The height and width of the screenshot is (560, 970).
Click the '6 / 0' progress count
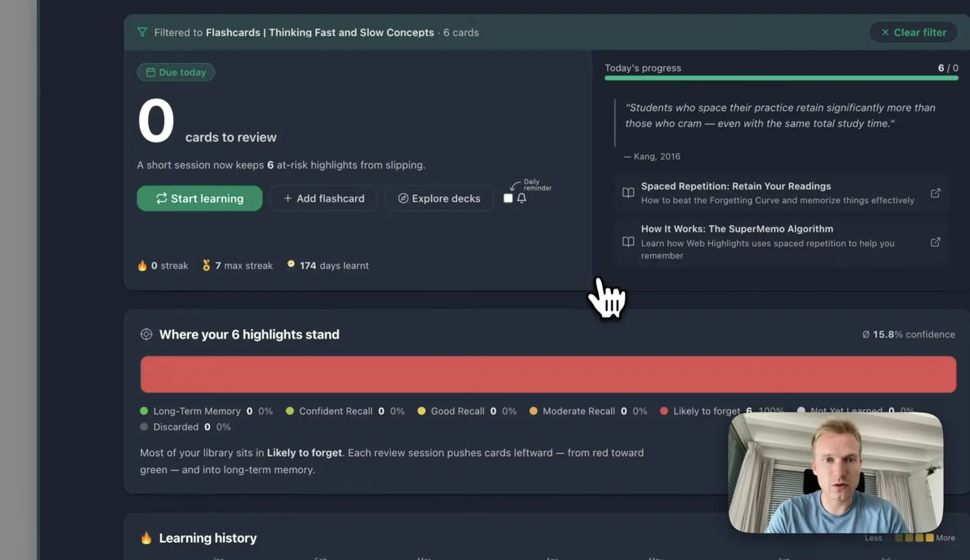tap(948, 68)
